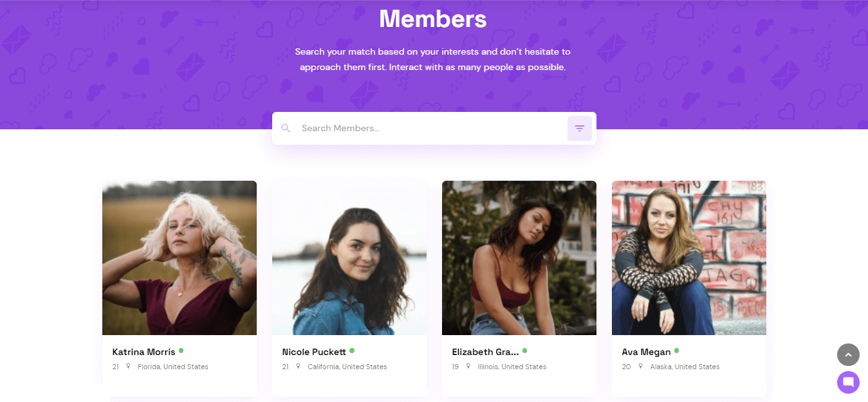Click Nicole Puckett green online status dot
868x402 pixels.
(352, 351)
